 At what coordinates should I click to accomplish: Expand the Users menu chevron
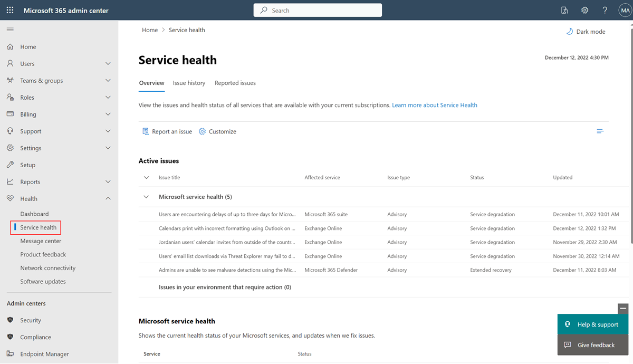[x=108, y=64]
